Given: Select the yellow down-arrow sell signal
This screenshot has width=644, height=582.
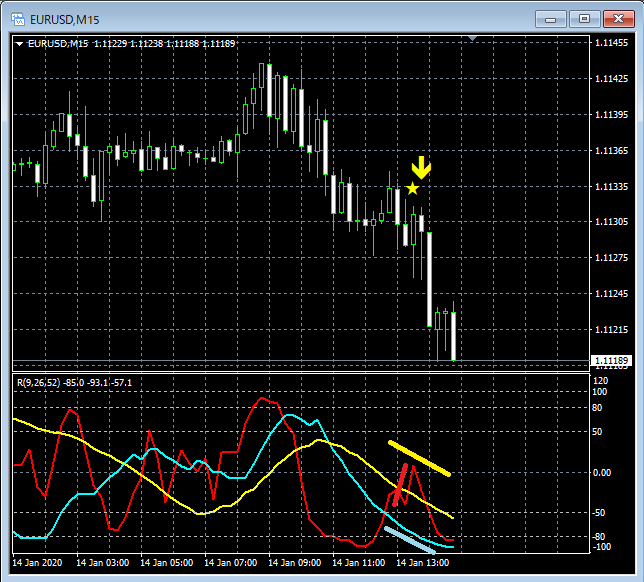Looking at the screenshot, I should pos(421,167).
